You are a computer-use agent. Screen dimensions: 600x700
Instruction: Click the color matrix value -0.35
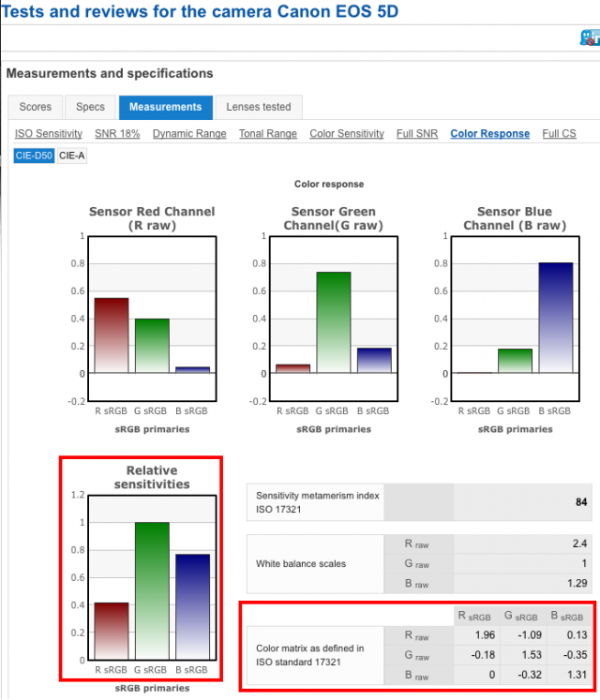click(x=575, y=655)
